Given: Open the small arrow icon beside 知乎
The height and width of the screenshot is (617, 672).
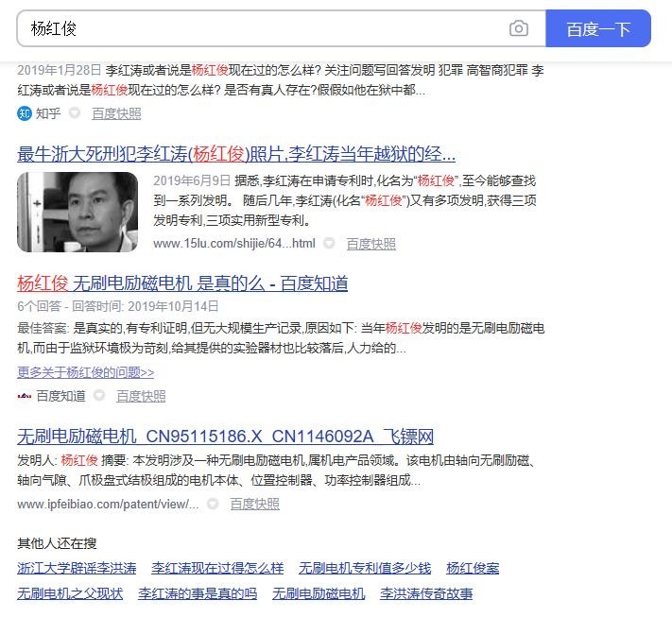Looking at the screenshot, I should pyautogui.click(x=75, y=113).
